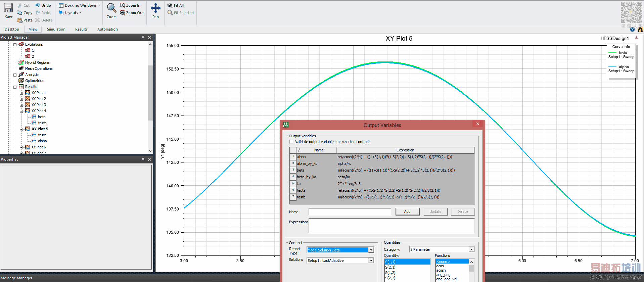The height and width of the screenshot is (282, 644).
Task: Open the Solution dropdown for Setup1
Action: (x=371, y=261)
